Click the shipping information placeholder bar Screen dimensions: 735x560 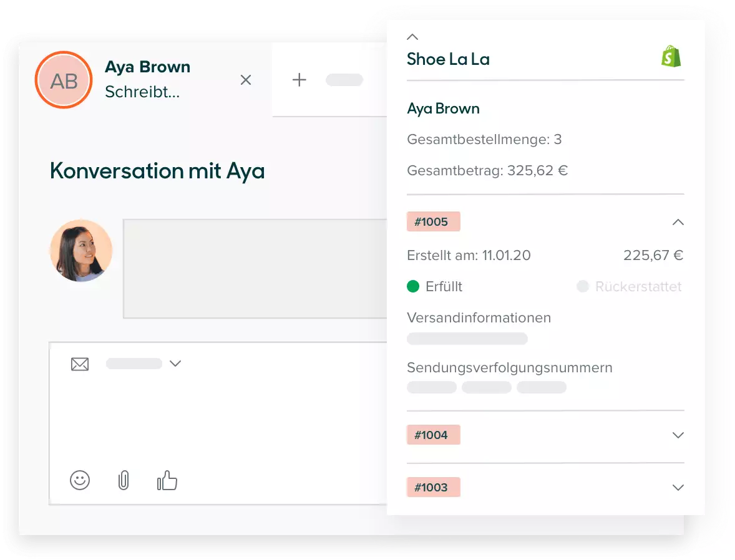pos(467,339)
